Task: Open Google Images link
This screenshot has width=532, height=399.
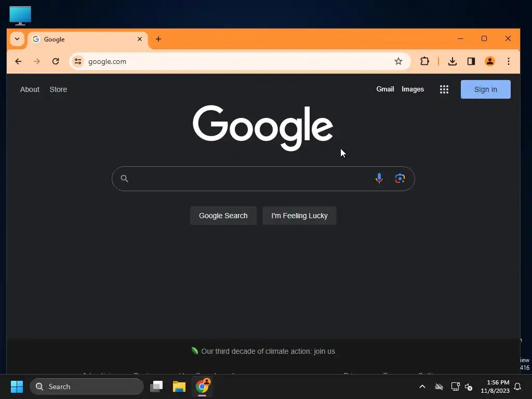Action: click(413, 89)
